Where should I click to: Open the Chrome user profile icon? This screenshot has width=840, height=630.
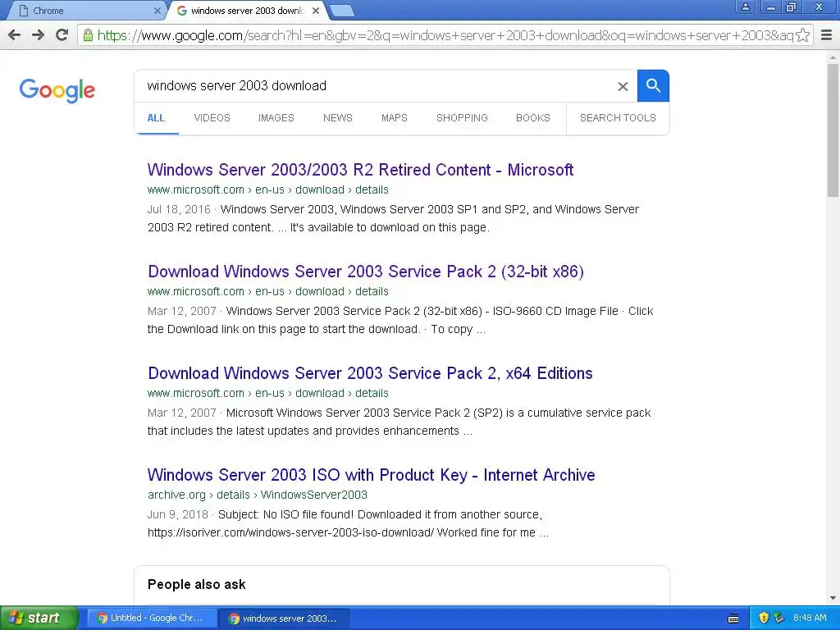click(x=745, y=7)
